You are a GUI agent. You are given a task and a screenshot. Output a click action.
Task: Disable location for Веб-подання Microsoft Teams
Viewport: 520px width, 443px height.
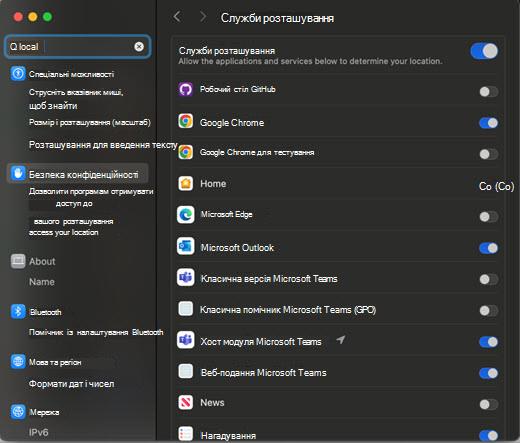(489, 373)
